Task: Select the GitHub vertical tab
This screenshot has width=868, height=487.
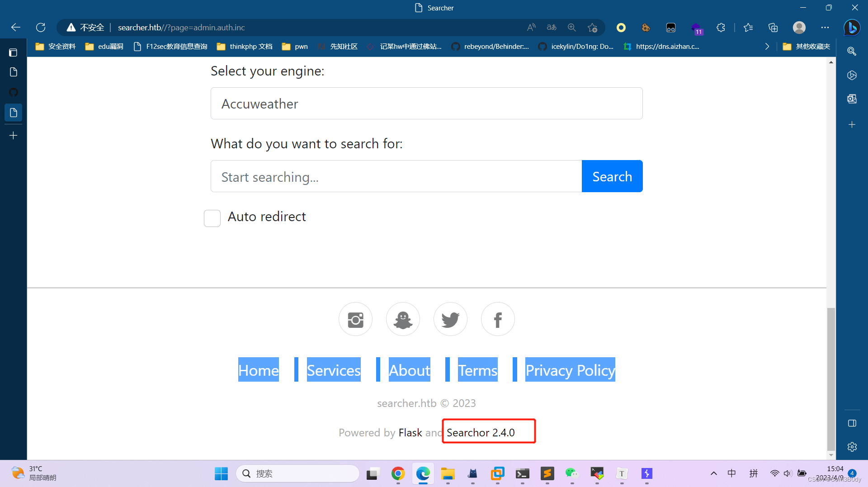Action: coord(13,92)
